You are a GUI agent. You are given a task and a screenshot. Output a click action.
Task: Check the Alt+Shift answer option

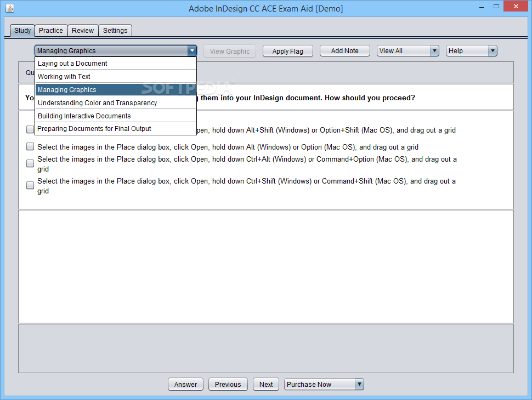point(30,129)
